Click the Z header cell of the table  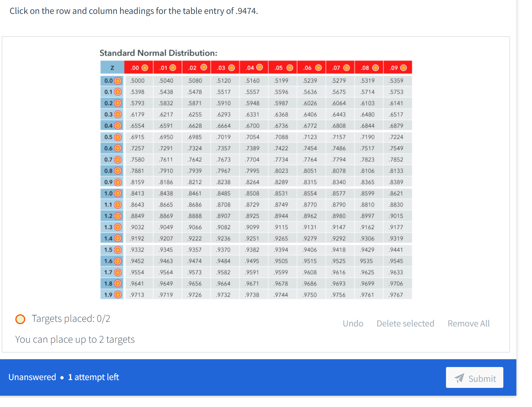[112, 67]
